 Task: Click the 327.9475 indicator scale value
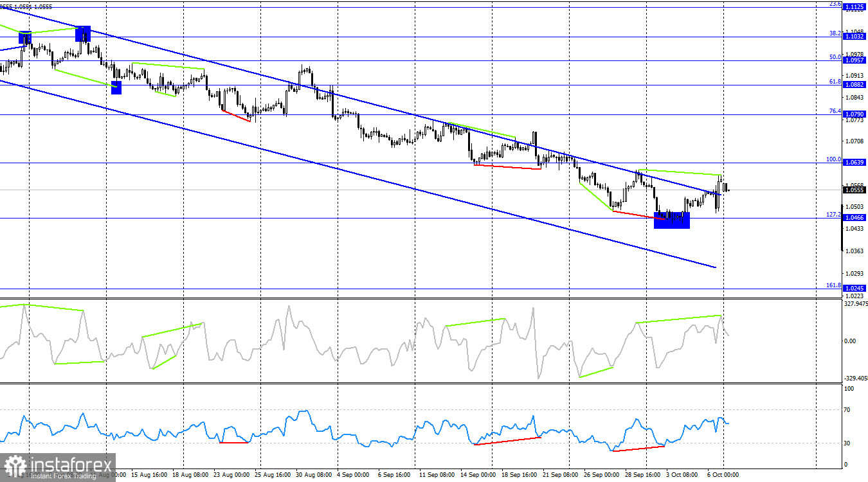pyautogui.click(x=855, y=304)
